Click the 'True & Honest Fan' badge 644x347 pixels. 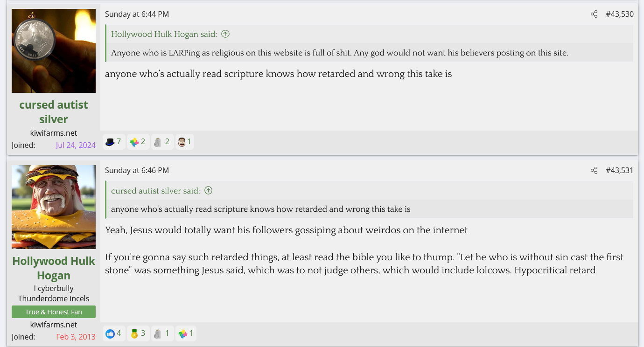click(54, 312)
